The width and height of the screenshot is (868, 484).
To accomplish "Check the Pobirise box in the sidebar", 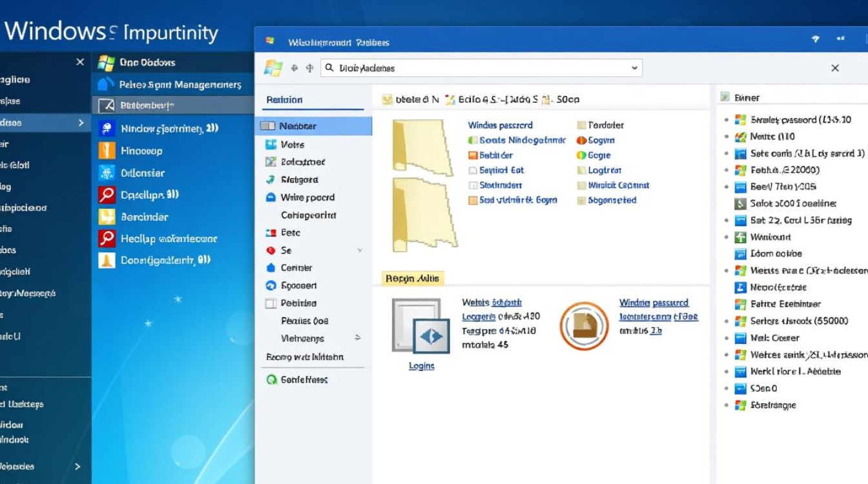I will (271, 303).
